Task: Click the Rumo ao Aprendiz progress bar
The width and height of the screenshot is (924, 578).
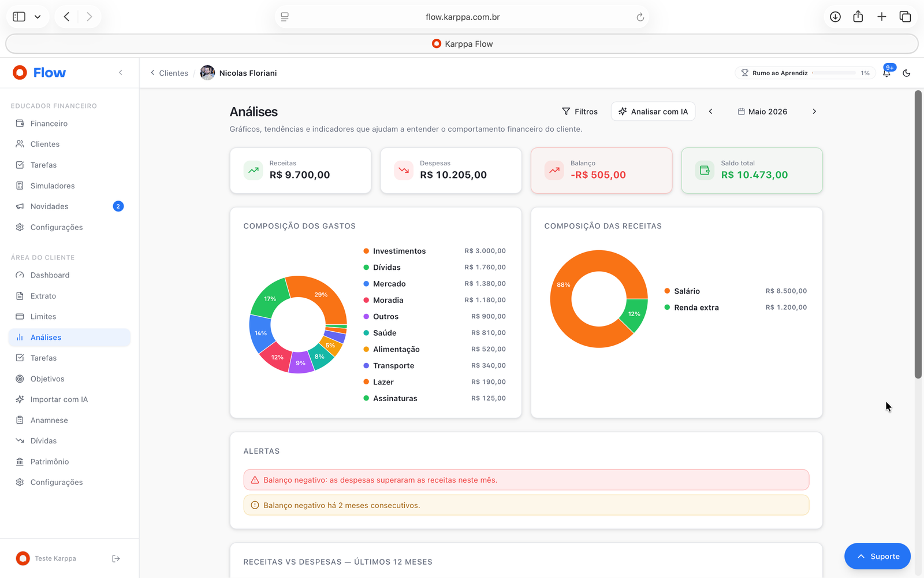Action: (834, 73)
